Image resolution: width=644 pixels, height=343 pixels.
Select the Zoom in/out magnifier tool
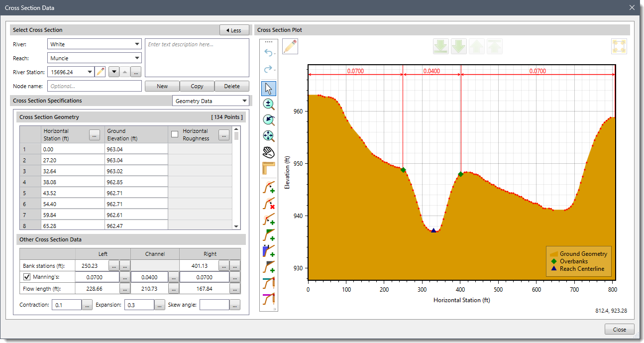point(269,104)
